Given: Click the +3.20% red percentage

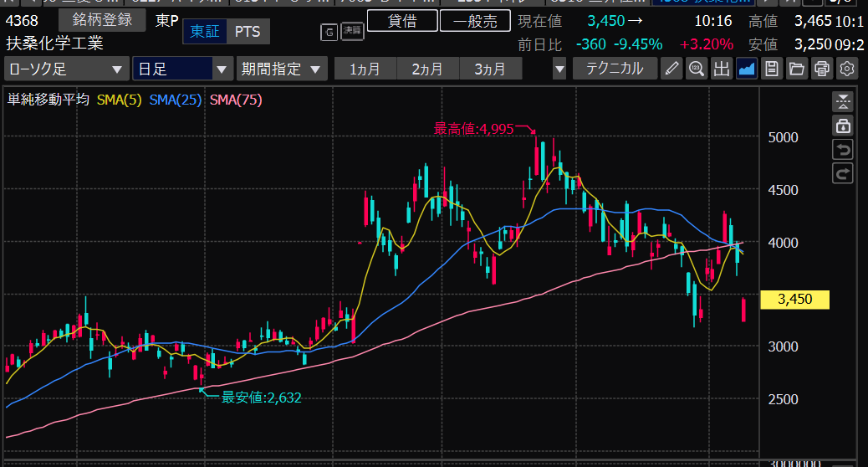Looking at the screenshot, I should [x=707, y=44].
